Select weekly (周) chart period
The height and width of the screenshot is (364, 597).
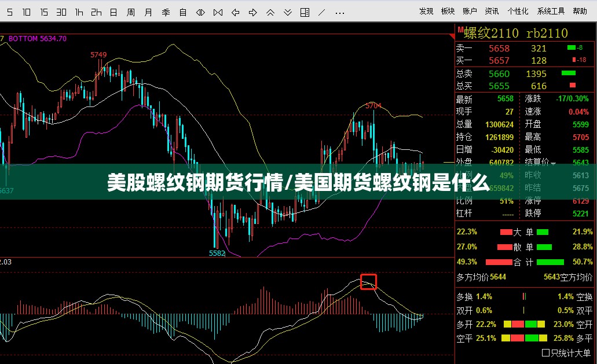click(131, 13)
